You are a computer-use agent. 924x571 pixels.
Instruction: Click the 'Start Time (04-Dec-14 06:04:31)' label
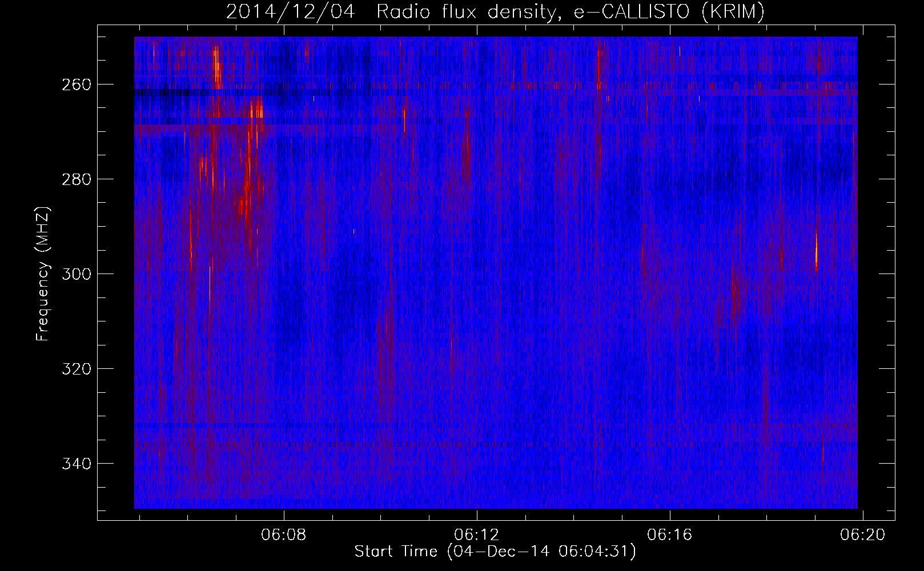pos(495,552)
